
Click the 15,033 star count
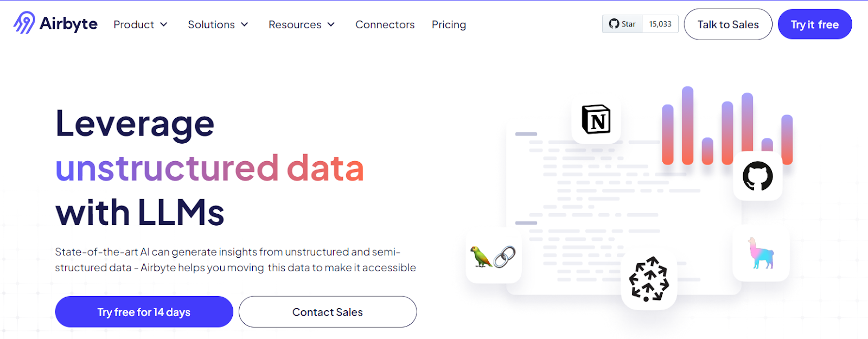660,24
